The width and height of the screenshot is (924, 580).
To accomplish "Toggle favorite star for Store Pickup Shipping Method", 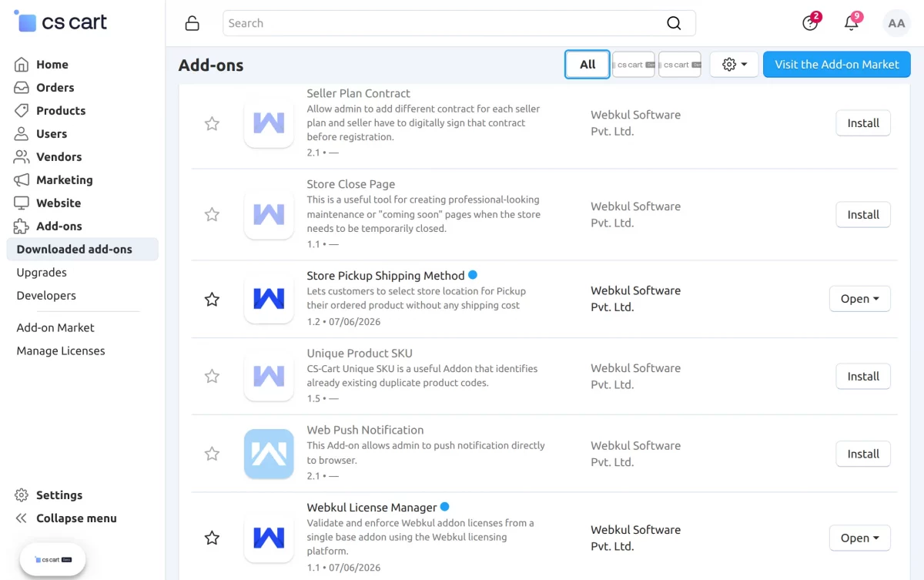I will (x=212, y=299).
